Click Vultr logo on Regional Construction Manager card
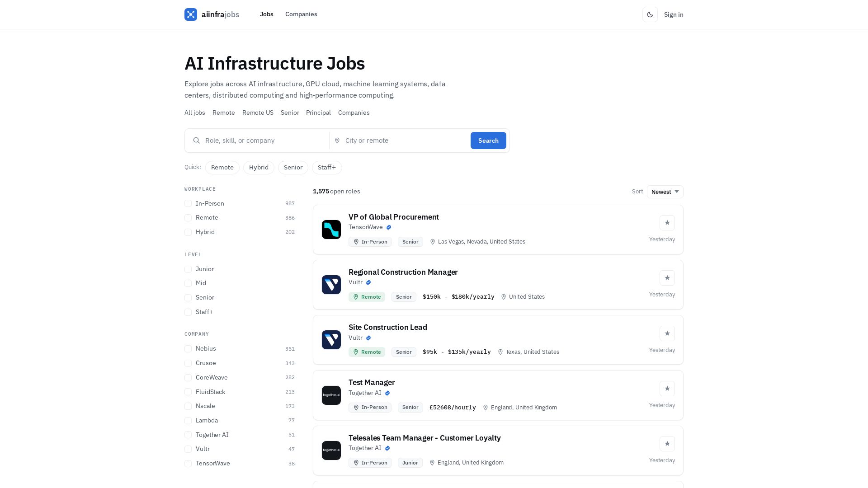Screen dimensions: 868x488 [331, 285]
